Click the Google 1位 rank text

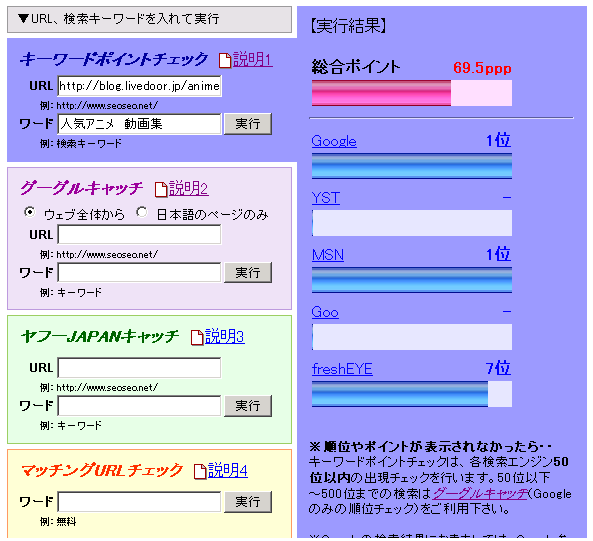click(498, 141)
